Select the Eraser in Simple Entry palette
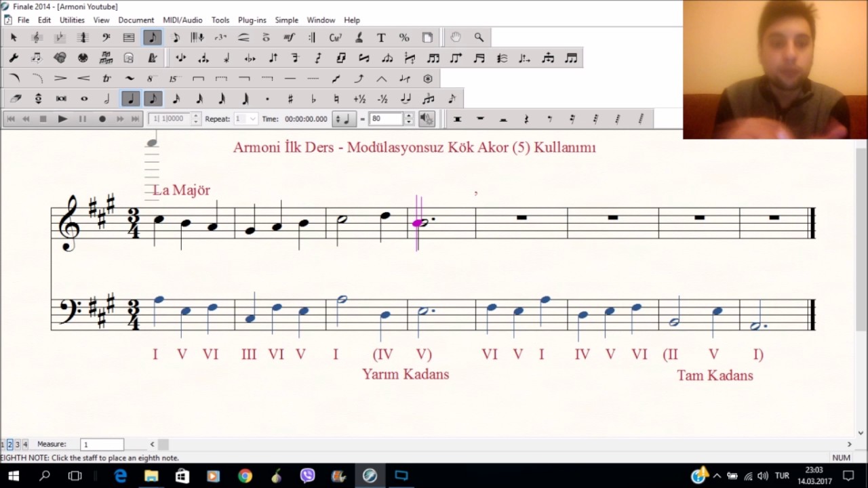 pos(15,99)
